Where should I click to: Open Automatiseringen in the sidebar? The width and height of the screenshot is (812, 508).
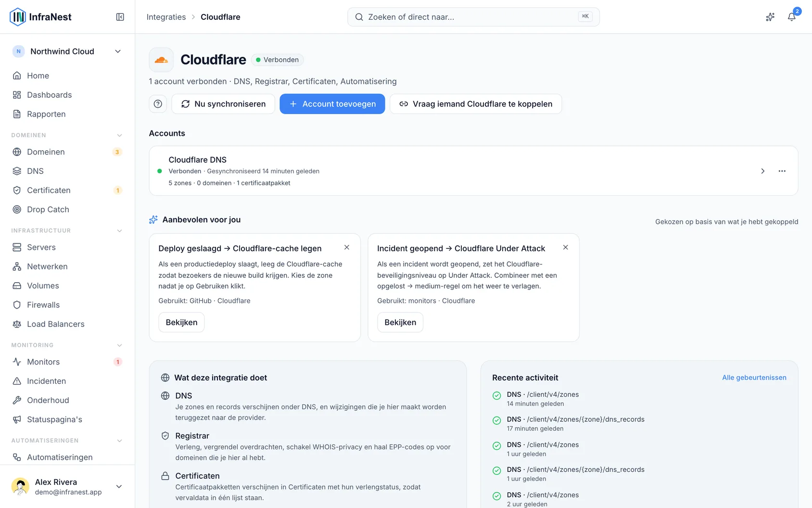point(67,457)
